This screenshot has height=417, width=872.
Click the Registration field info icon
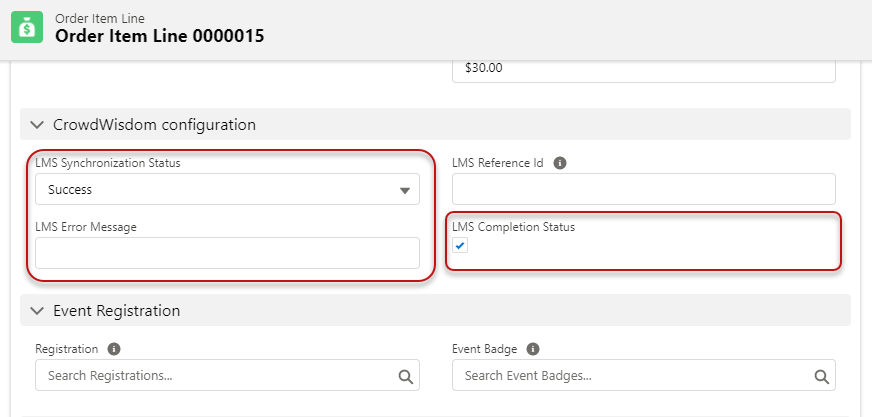point(114,349)
